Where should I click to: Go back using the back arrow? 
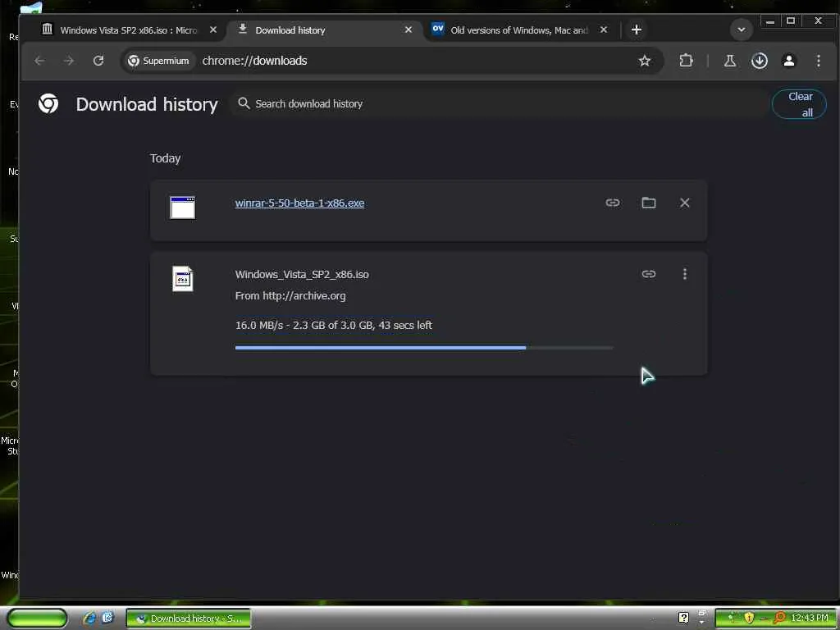(39, 61)
